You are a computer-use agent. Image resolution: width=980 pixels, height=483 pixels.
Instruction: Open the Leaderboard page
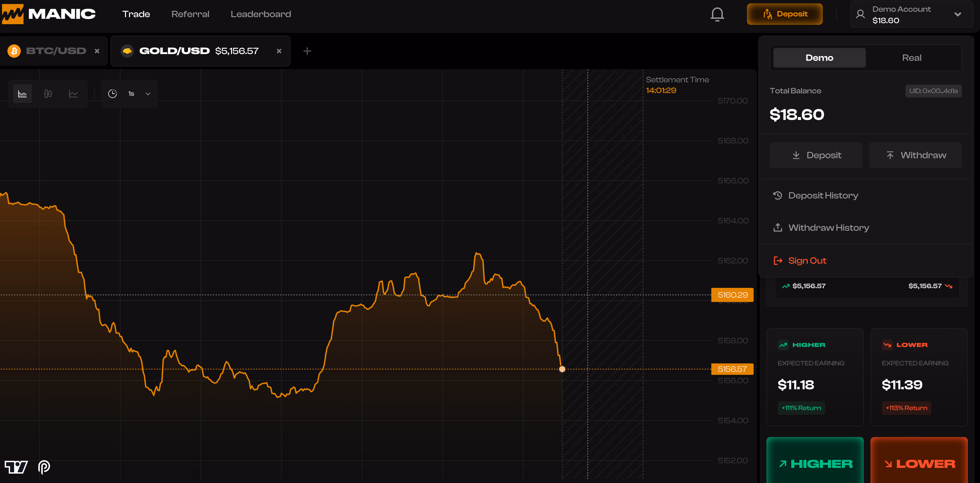point(261,14)
